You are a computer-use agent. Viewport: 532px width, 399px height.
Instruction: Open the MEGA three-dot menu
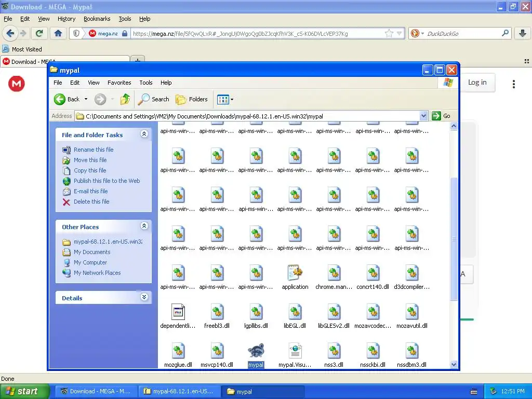point(514,84)
